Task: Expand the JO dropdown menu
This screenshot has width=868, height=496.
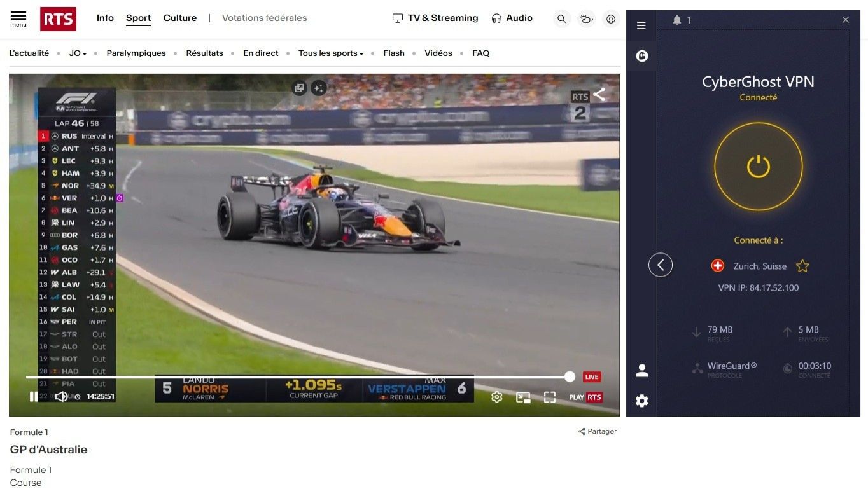Action: coord(78,53)
